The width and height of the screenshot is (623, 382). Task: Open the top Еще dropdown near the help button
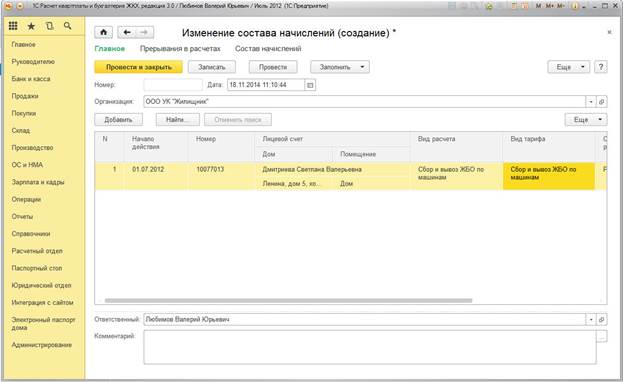[x=569, y=67]
